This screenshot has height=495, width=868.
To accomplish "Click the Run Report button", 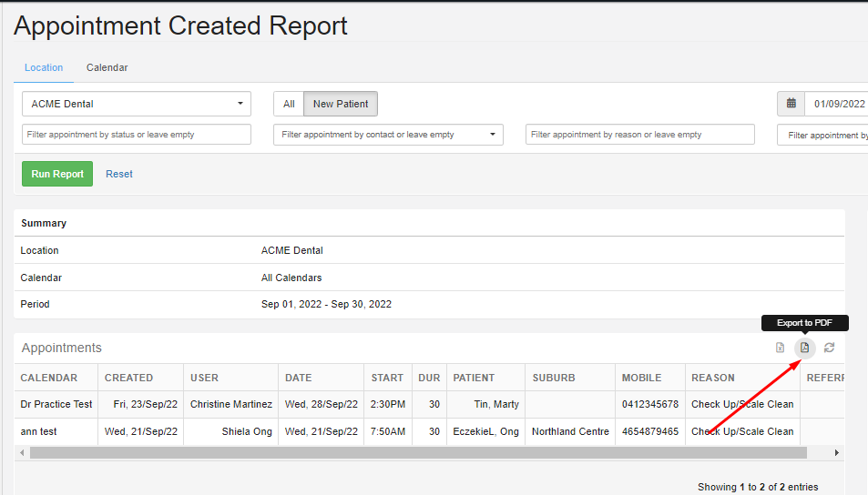I will coord(57,174).
